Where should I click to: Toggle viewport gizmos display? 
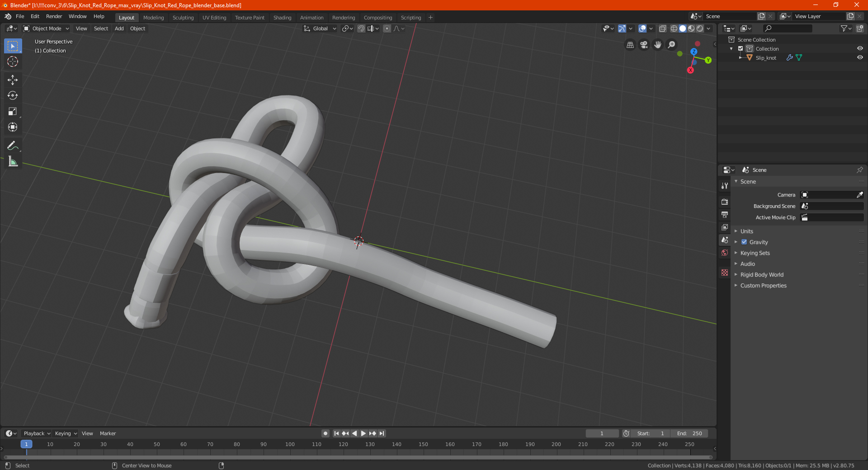pyautogui.click(x=622, y=28)
